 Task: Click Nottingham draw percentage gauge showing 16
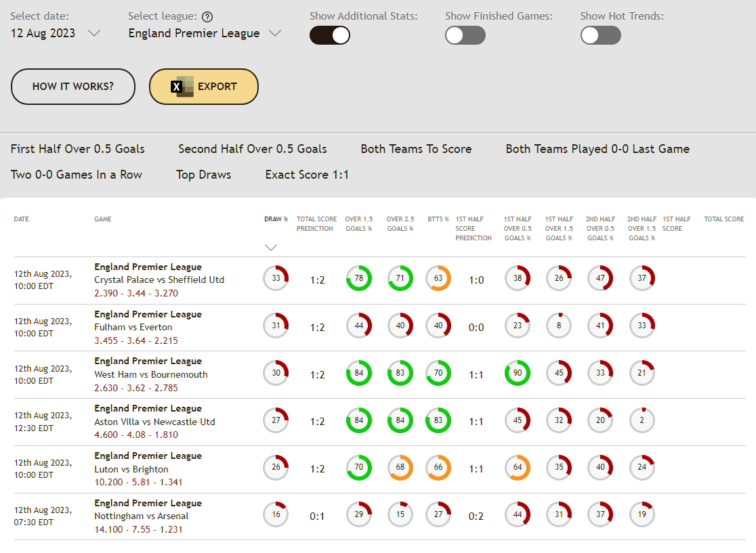[276, 514]
